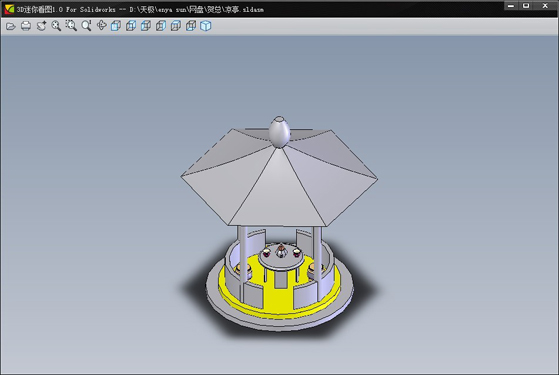
Task: Open a file with the folder icon
Action: coord(11,26)
